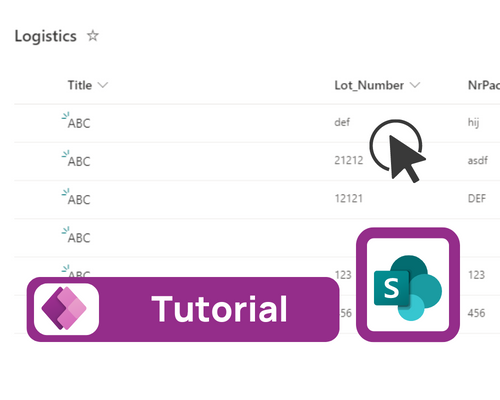Expand the Lot_Number column dropdown chevron
The width and height of the screenshot is (500, 400).
coord(415,85)
